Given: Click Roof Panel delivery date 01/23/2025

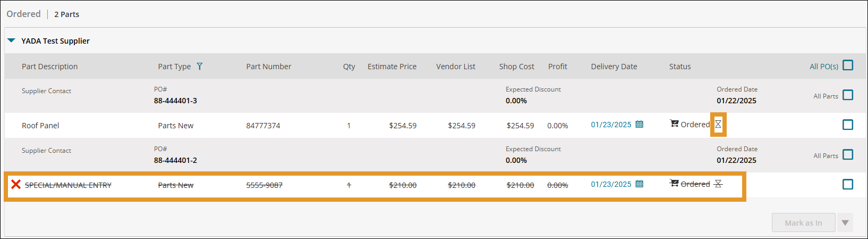Looking at the screenshot, I should coord(611,125).
